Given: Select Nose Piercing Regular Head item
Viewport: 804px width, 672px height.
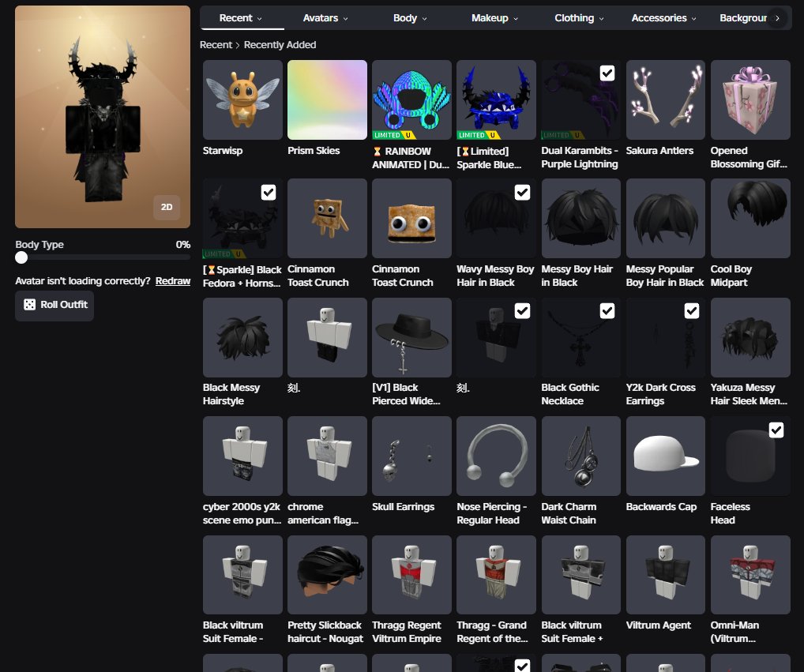Looking at the screenshot, I should click(x=496, y=456).
